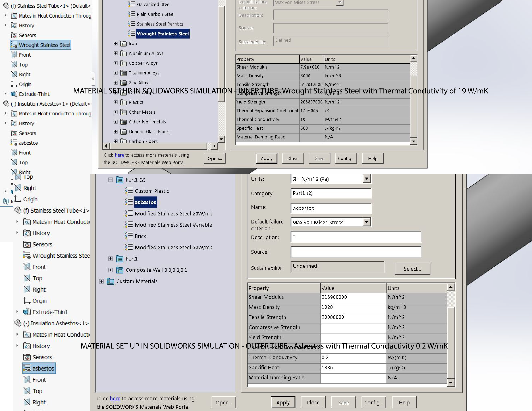Expand the Aluminium Alloys category plus box

point(115,53)
